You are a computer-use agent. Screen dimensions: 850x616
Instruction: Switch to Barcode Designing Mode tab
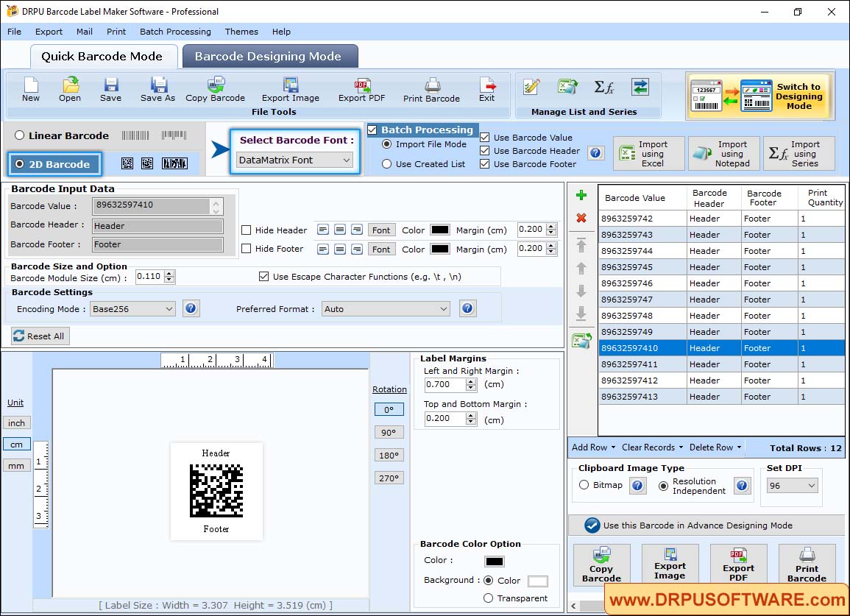coord(270,57)
